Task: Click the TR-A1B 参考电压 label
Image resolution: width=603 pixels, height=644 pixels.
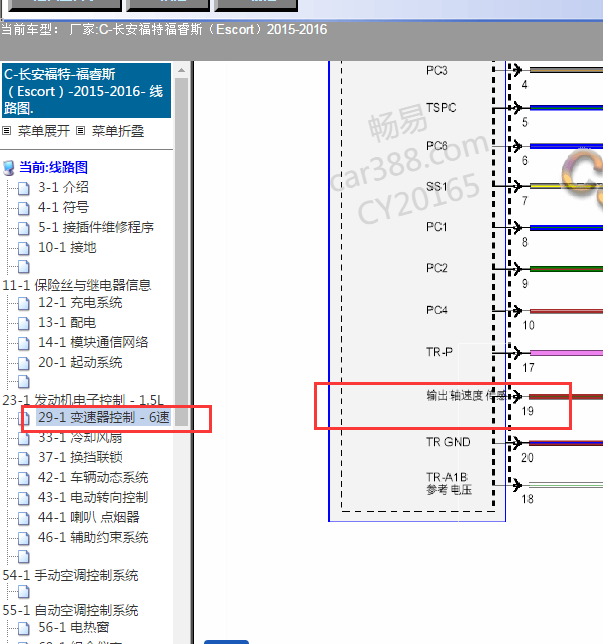Action: pyautogui.click(x=449, y=483)
